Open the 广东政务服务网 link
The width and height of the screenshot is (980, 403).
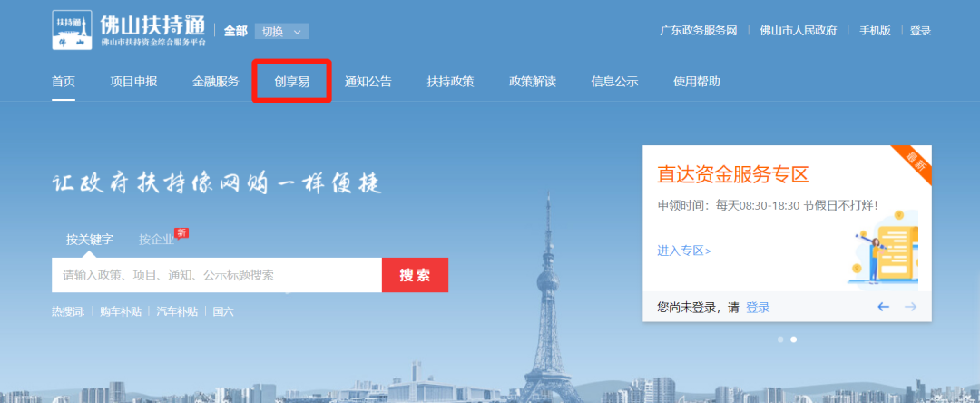pyautogui.click(x=699, y=31)
